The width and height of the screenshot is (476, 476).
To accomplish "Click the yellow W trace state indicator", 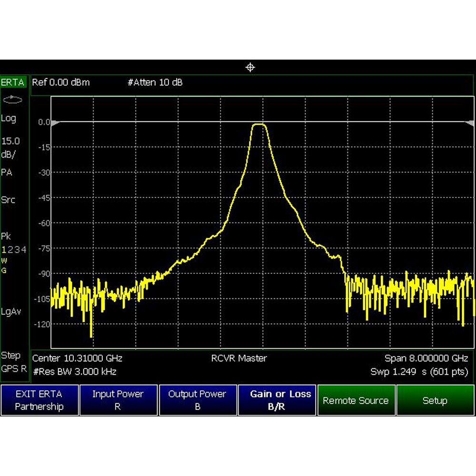I will [4, 261].
